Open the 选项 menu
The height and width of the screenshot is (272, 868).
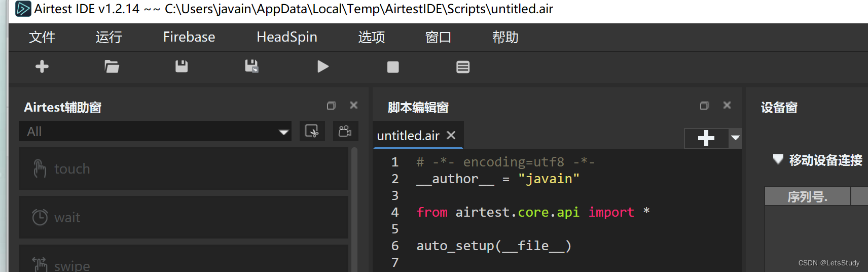coord(372,37)
